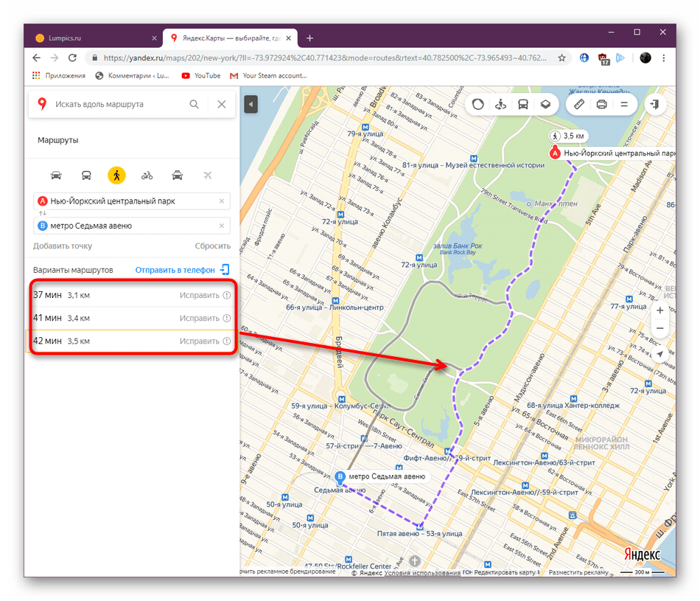Image resolution: width=700 pixels, height=601 pixels.
Task: Click the address bar URL
Action: [x=324, y=58]
